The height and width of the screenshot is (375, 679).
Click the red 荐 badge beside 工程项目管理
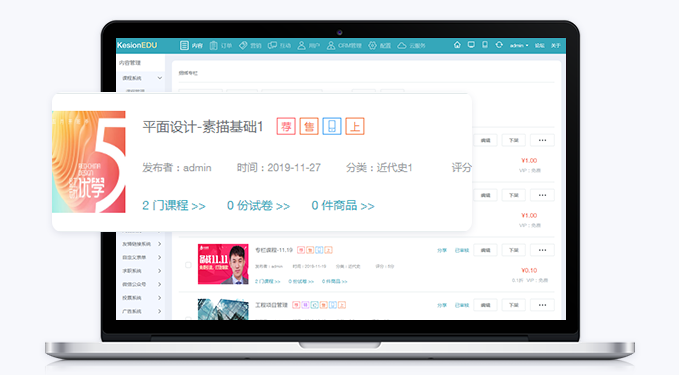(296, 305)
